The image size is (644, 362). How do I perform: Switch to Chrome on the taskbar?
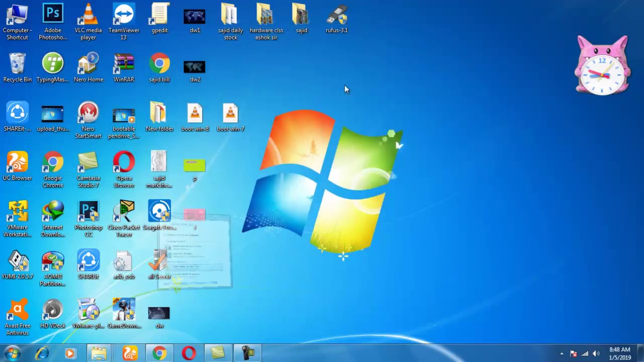pyautogui.click(x=159, y=353)
